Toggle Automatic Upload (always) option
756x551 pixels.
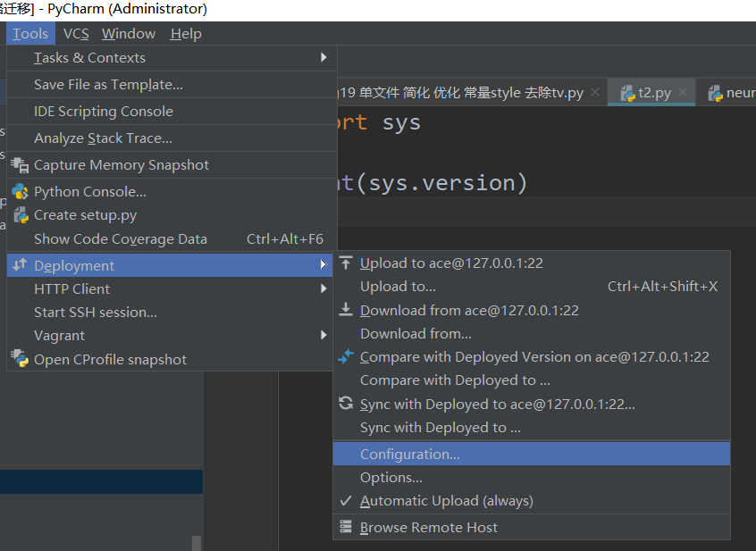tap(446, 501)
